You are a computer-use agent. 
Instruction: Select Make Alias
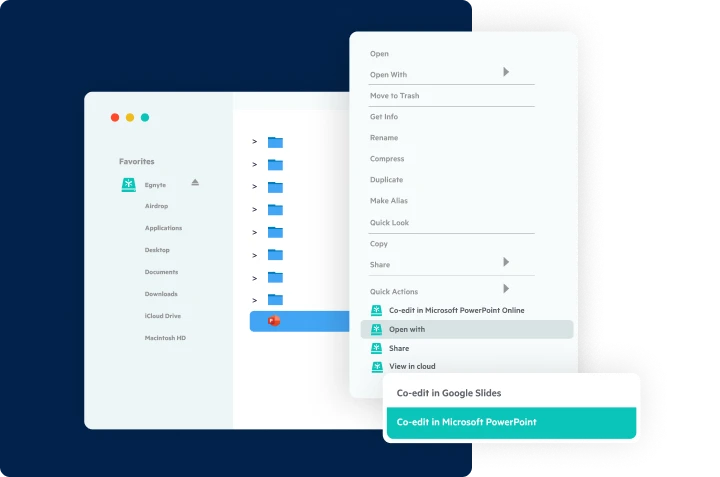(389, 201)
